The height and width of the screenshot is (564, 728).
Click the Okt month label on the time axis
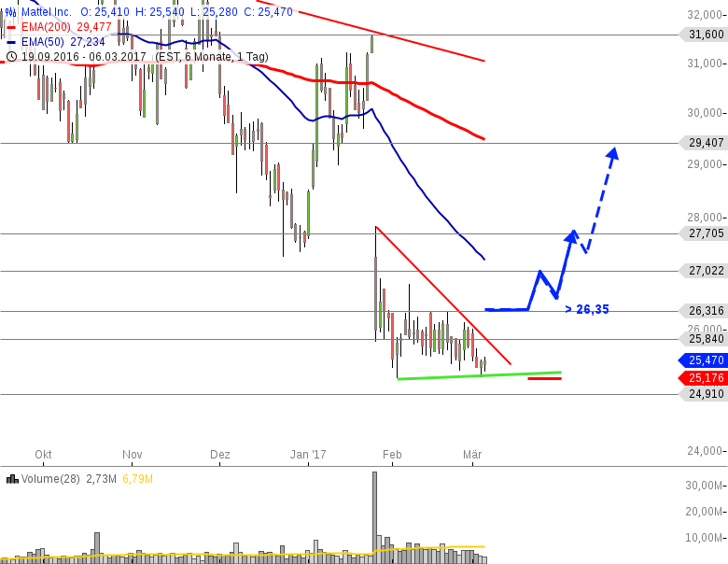43,455
